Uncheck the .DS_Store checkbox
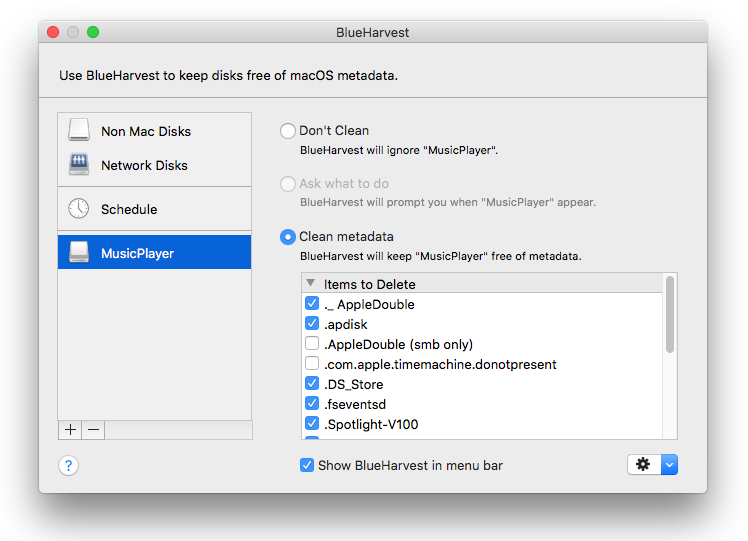The image size is (748, 541). pyautogui.click(x=312, y=384)
